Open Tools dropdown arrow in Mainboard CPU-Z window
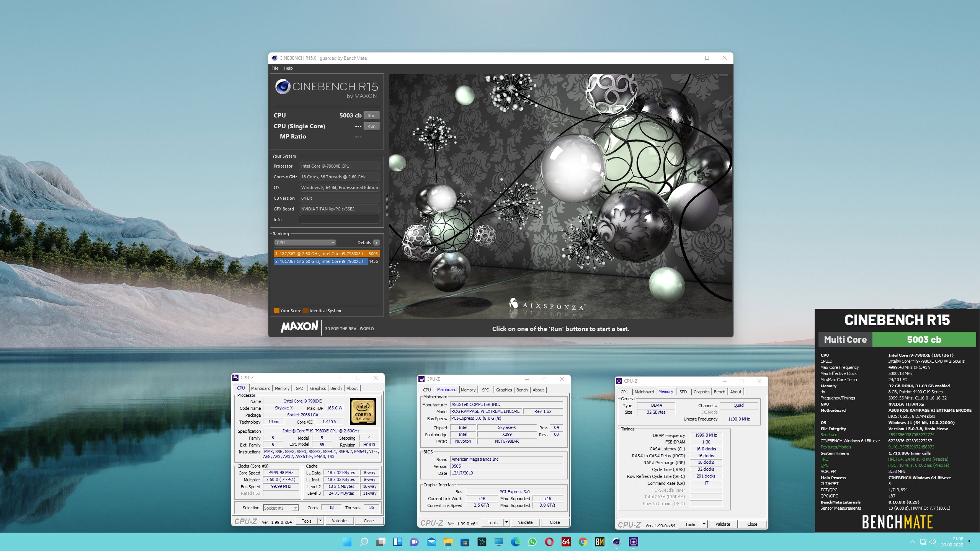 [x=506, y=522]
